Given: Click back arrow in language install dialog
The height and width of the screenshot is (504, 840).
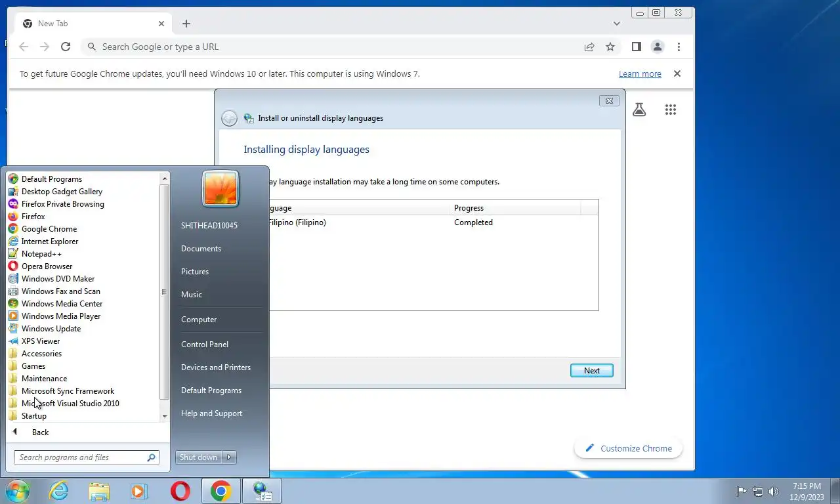Looking at the screenshot, I should [229, 118].
